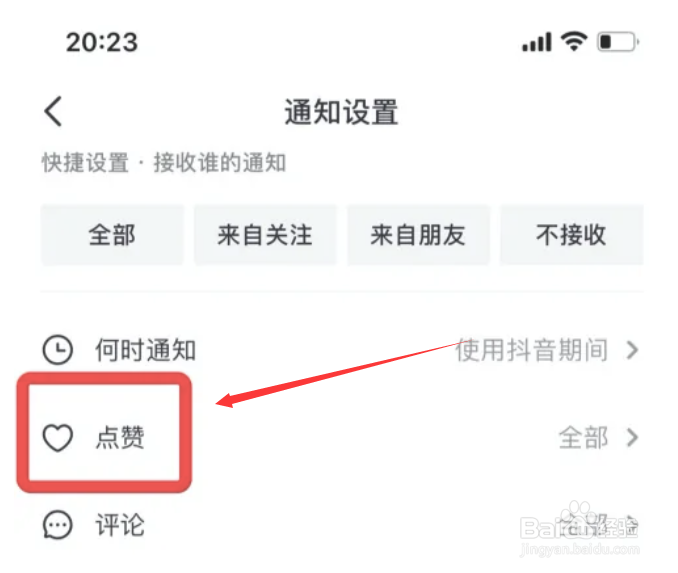This screenshot has height=573, width=678.
Task: Expand the 何时通知 row chevron
Action: tap(632, 350)
